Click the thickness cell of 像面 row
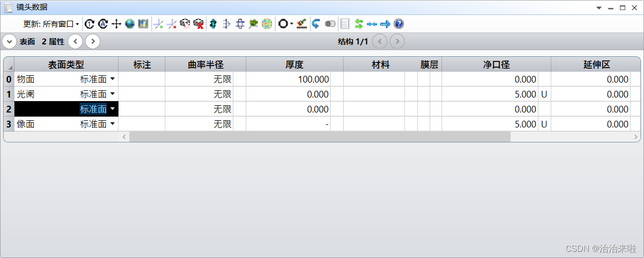This screenshot has height=258, width=644. tap(289, 124)
